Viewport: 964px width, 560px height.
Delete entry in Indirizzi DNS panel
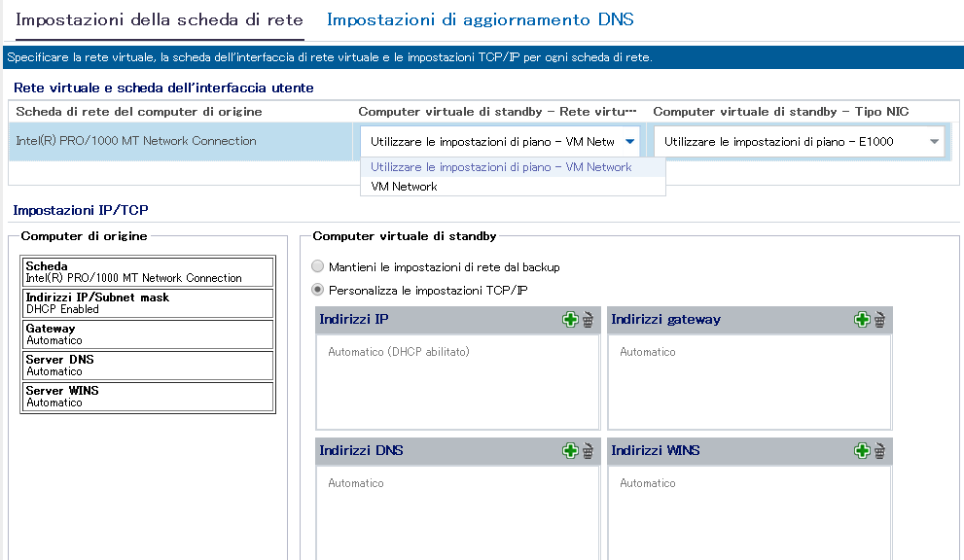tap(589, 450)
